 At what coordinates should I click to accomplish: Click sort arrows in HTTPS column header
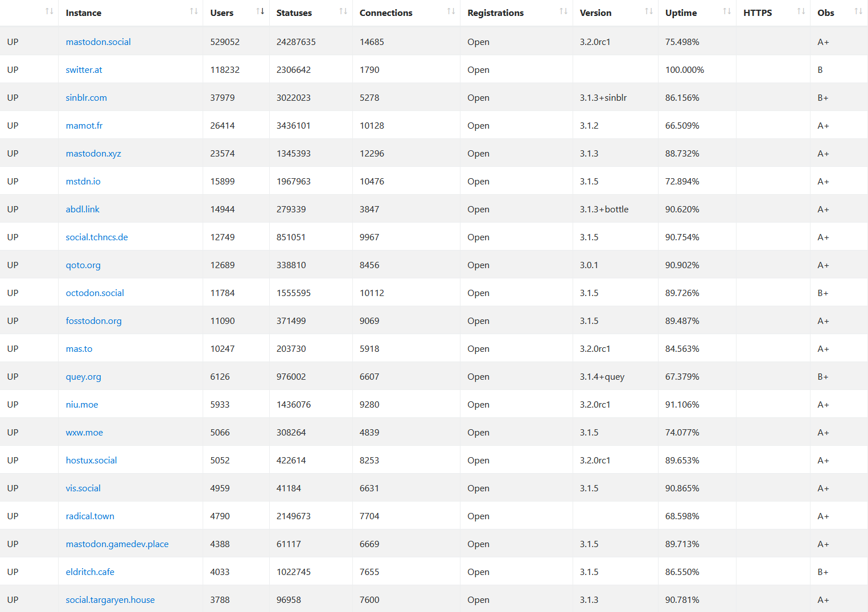[x=801, y=11]
